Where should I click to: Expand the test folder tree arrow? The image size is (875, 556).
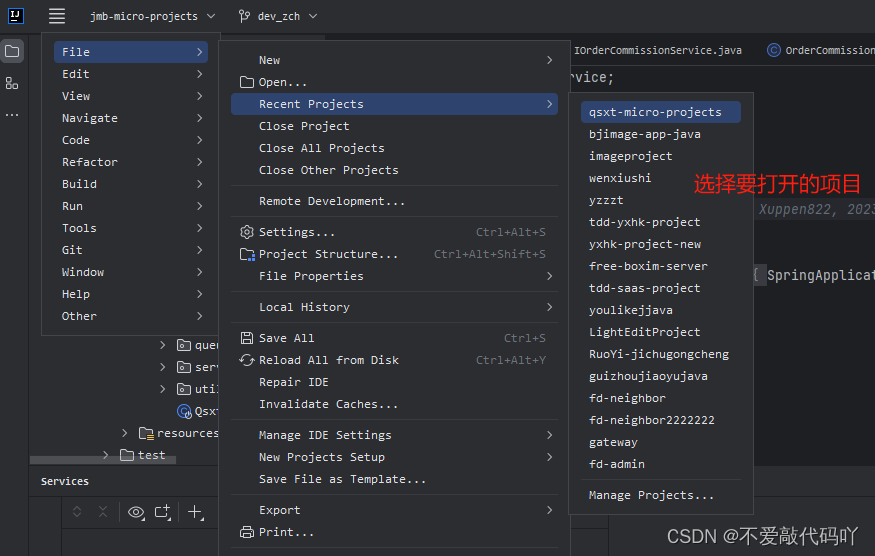click(x=105, y=455)
